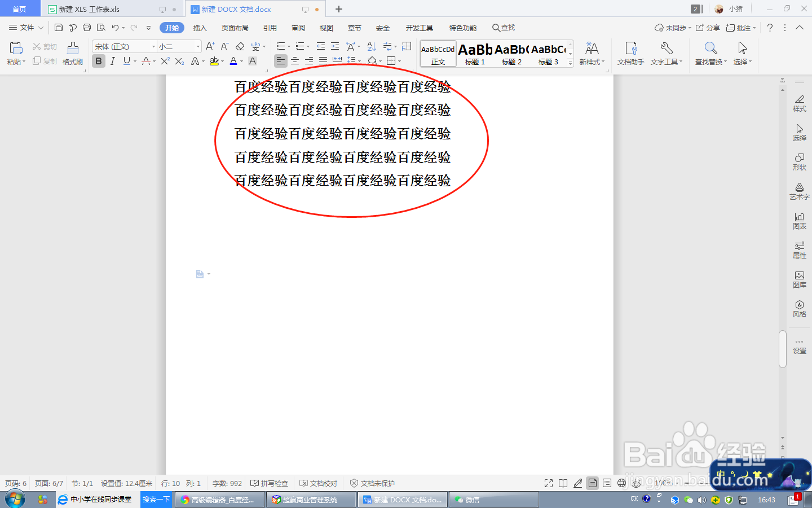Toggle 拼写检查 spell check in status bar
This screenshot has height=508, width=812.
[x=270, y=483]
